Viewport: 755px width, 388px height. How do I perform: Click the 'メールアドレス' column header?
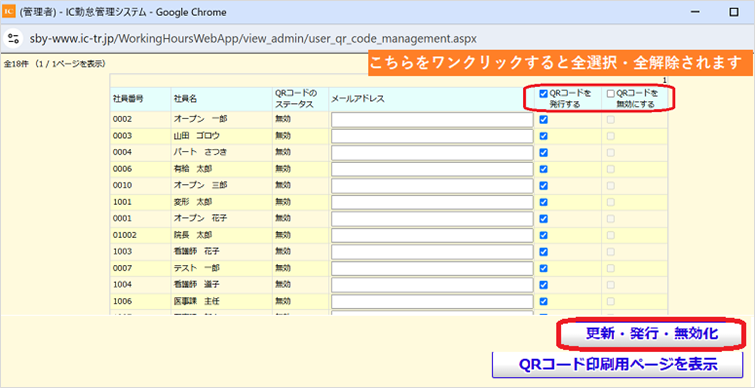pyautogui.click(x=358, y=99)
